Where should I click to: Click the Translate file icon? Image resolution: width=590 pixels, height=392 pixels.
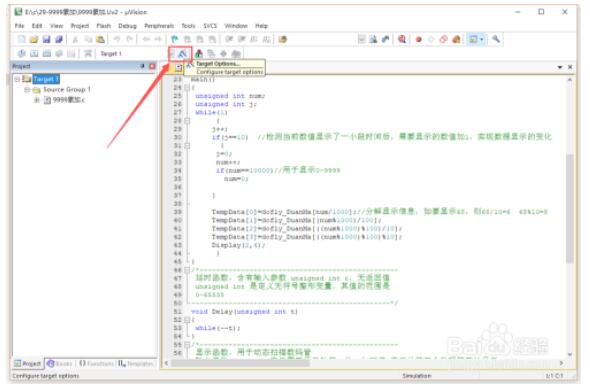click(x=21, y=53)
